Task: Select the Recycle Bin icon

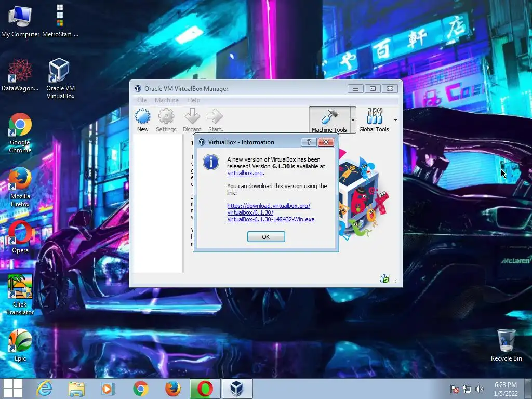Action: [506, 345]
